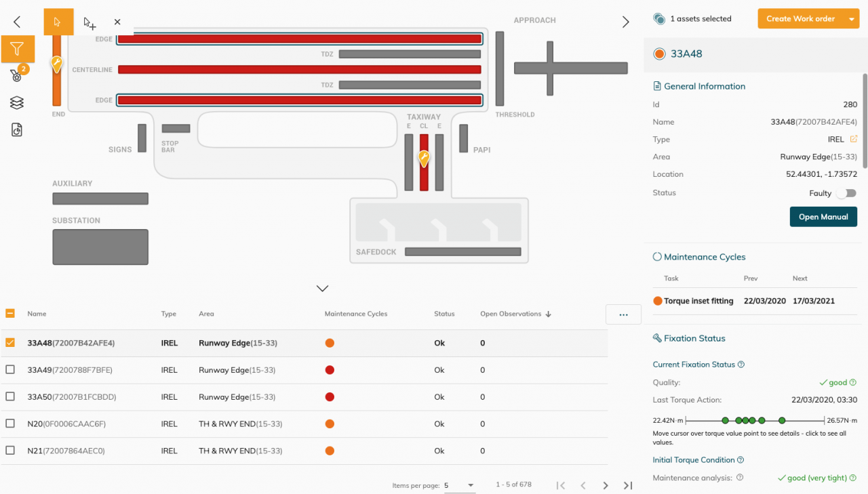Image resolution: width=868 pixels, height=494 pixels.
Task: Click the Open Manual button
Action: pos(823,217)
